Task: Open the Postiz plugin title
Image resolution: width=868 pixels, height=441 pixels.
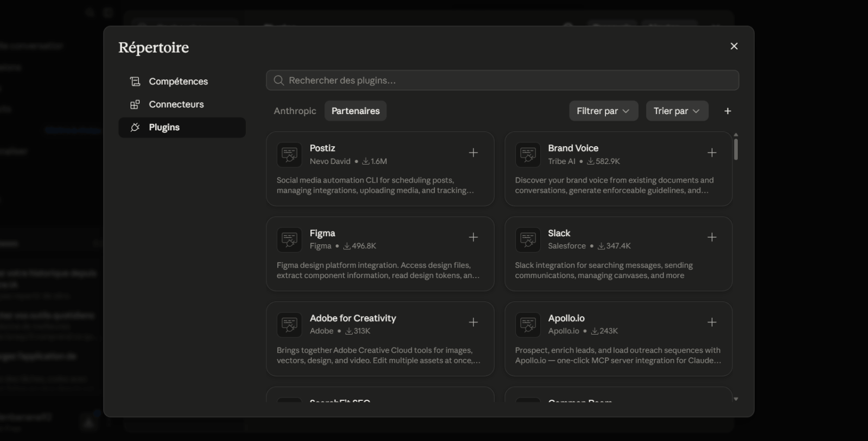Action: point(322,148)
